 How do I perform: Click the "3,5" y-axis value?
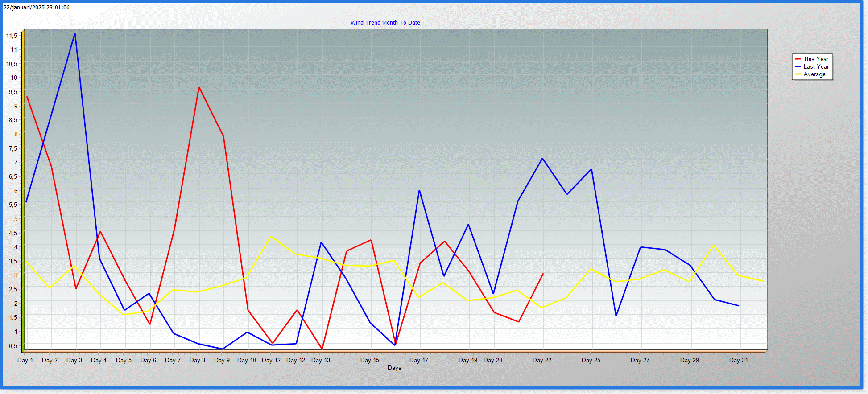(x=13, y=261)
